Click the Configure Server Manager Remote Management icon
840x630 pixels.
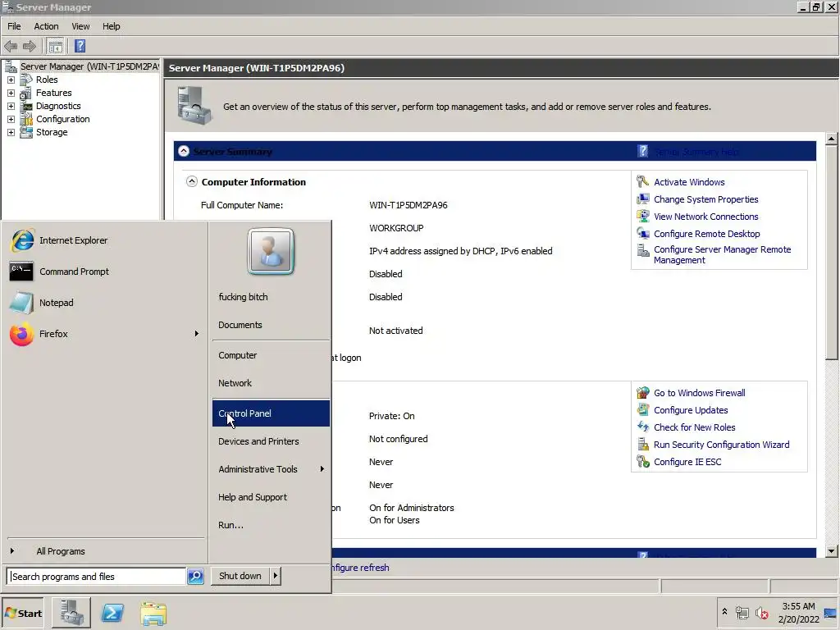click(x=642, y=250)
